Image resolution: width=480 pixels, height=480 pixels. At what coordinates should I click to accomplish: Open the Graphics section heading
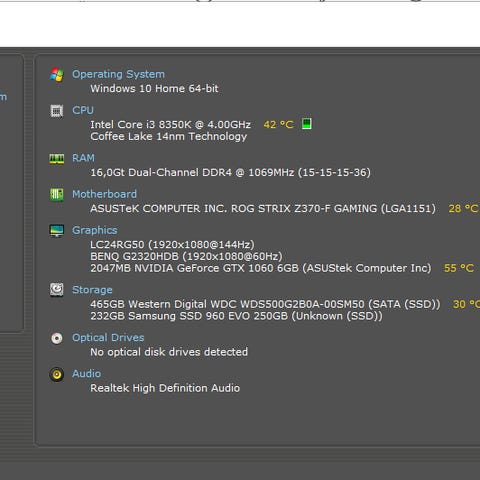(95, 230)
